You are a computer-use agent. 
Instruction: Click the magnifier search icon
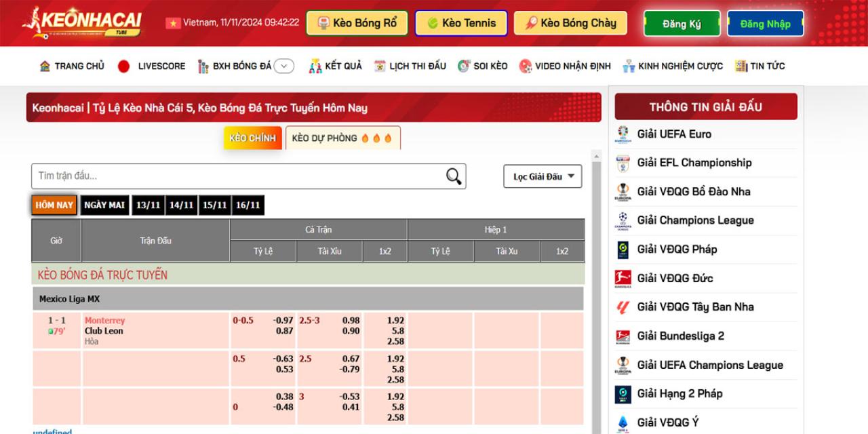pos(454,176)
